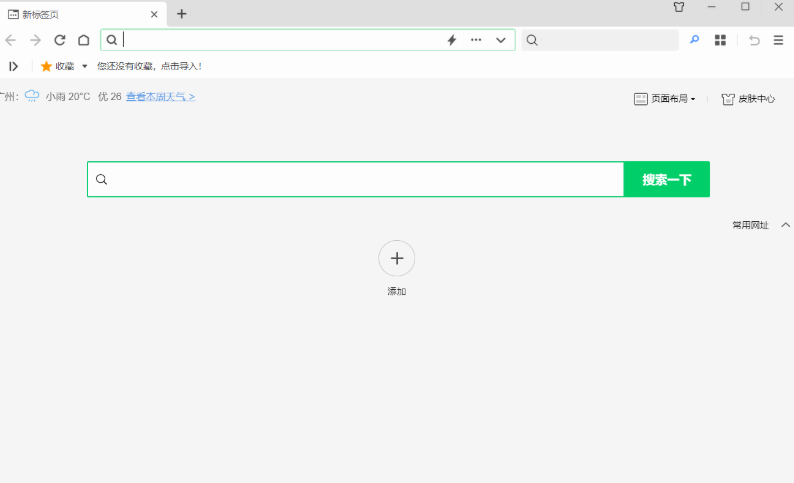Open the address bar three-dots menu

476,40
